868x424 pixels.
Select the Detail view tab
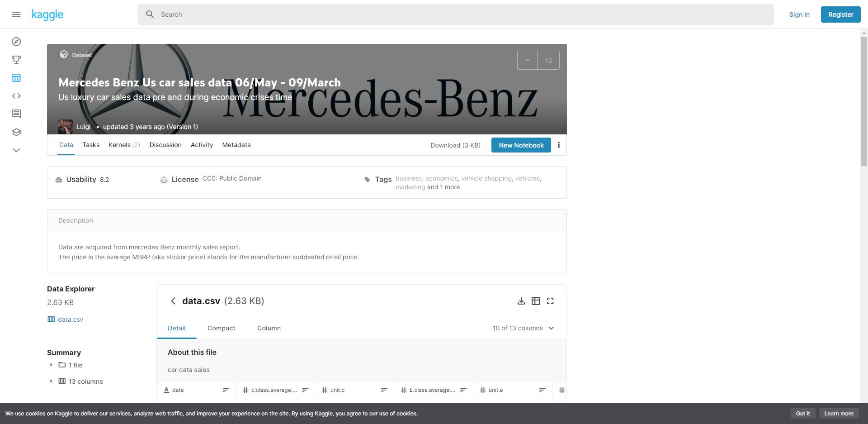[177, 328]
